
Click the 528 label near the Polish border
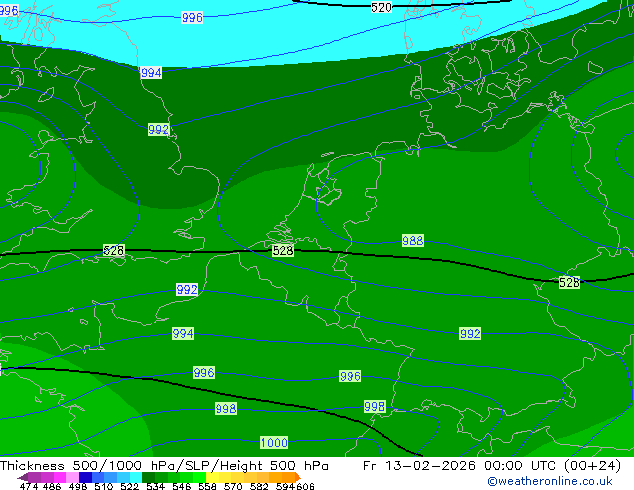[569, 282]
